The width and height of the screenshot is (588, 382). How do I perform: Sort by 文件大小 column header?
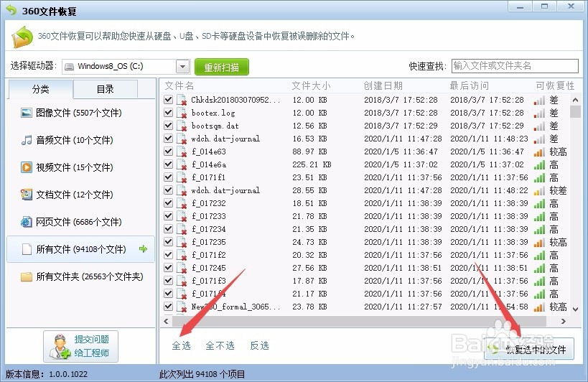312,86
